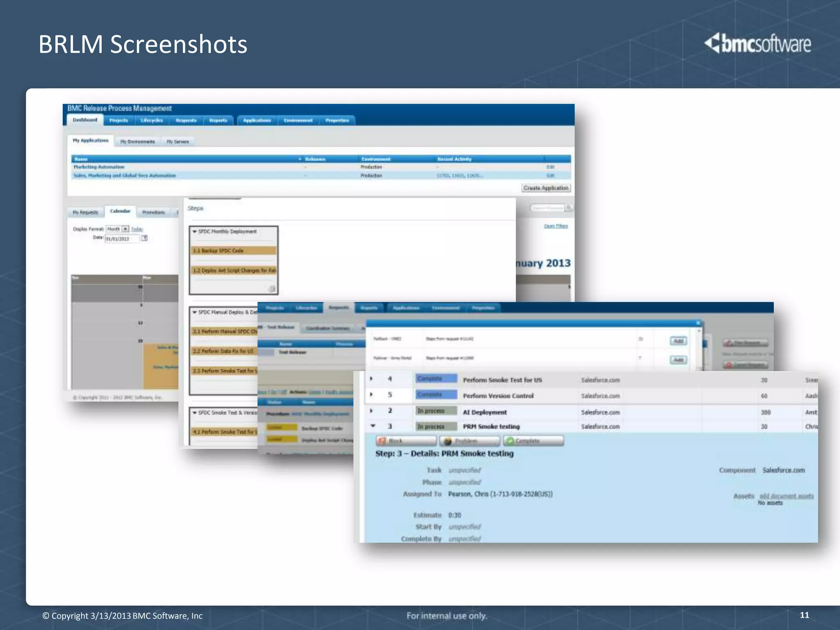Click the Create Application button
This screenshot has width=840, height=630.
click(546, 188)
